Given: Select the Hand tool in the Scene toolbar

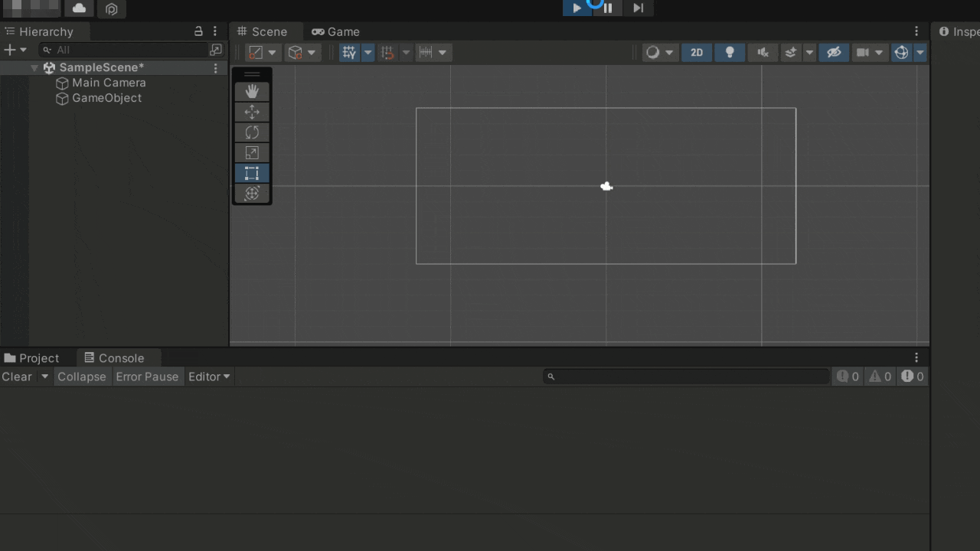Looking at the screenshot, I should 252,91.
